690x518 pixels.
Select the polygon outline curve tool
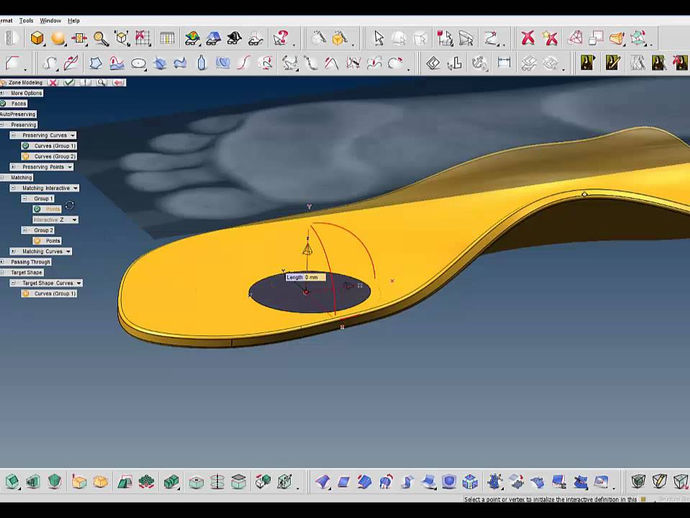(95, 63)
